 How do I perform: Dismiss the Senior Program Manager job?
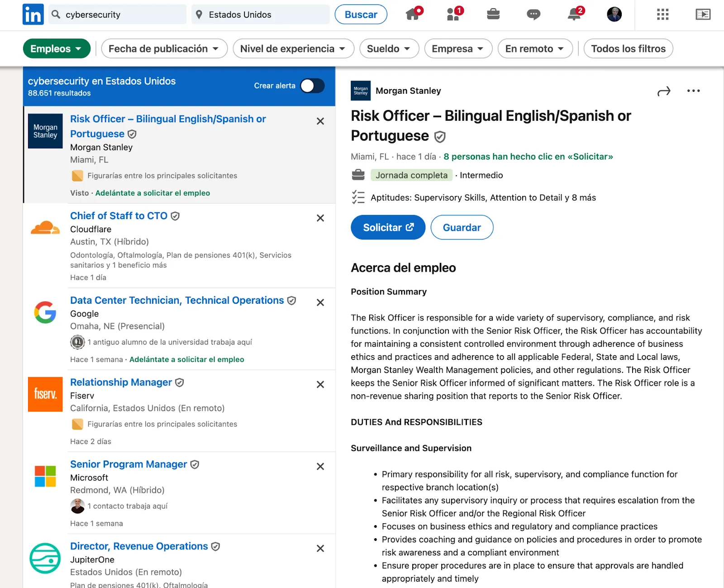pyautogui.click(x=320, y=466)
